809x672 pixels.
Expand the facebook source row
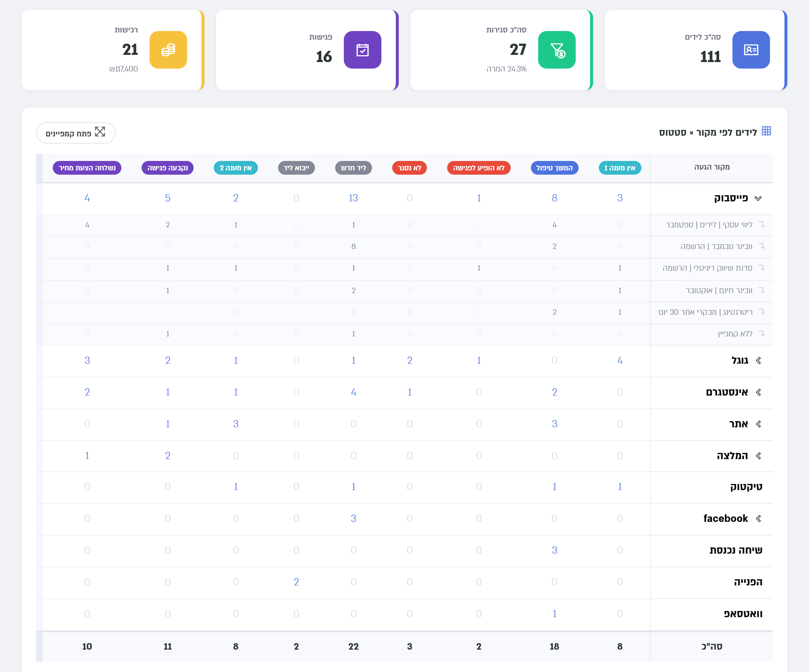tap(758, 518)
